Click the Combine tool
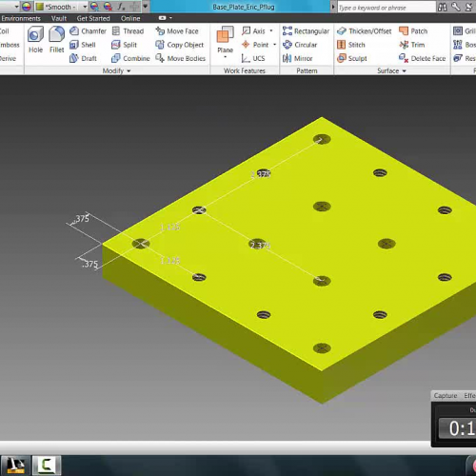The width and height of the screenshot is (476, 476). 130,58
